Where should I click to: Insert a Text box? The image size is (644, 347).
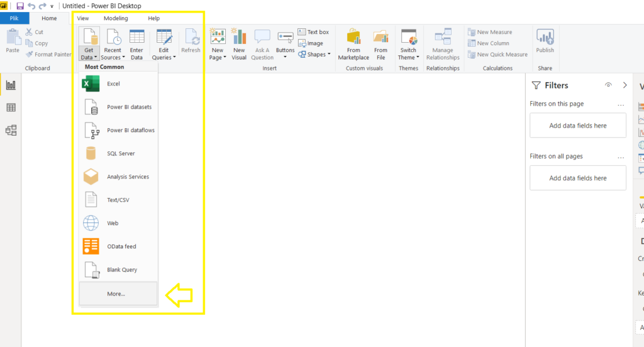[x=313, y=31]
